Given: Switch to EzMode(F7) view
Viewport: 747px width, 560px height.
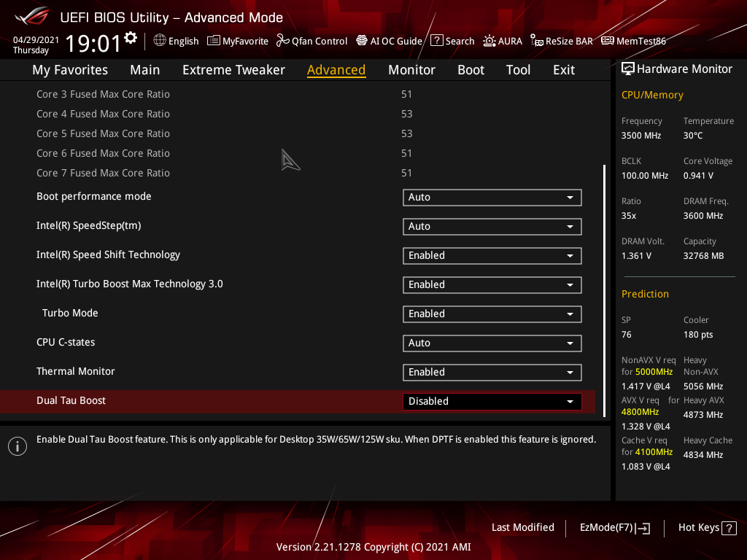Looking at the screenshot, I should (x=614, y=528).
